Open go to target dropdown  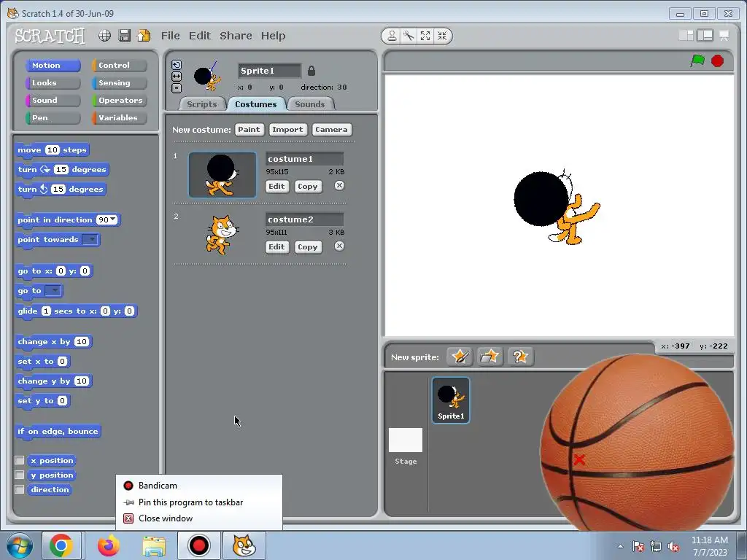point(53,290)
